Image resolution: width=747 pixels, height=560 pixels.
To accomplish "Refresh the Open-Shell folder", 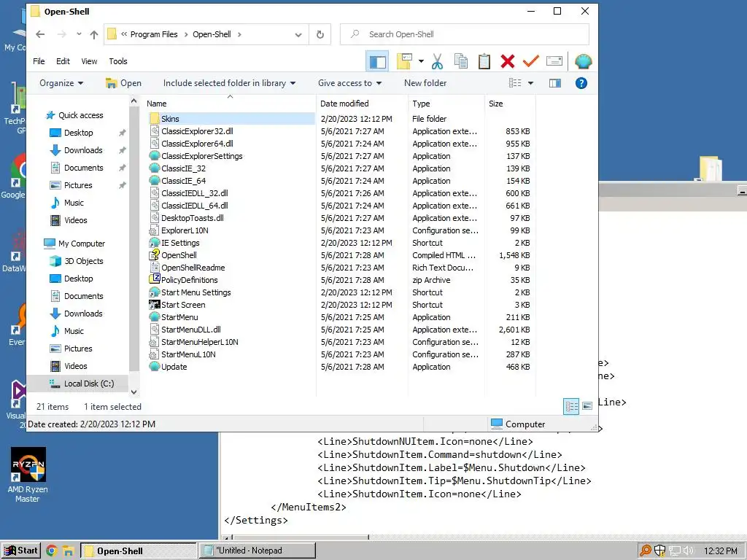I will coord(320,34).
